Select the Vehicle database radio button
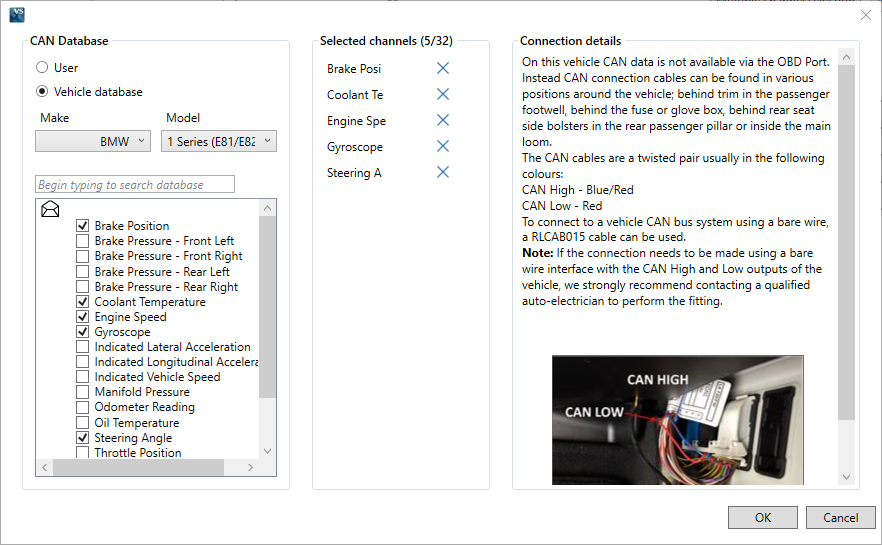 pyautogui.click(x=42, y=91)
